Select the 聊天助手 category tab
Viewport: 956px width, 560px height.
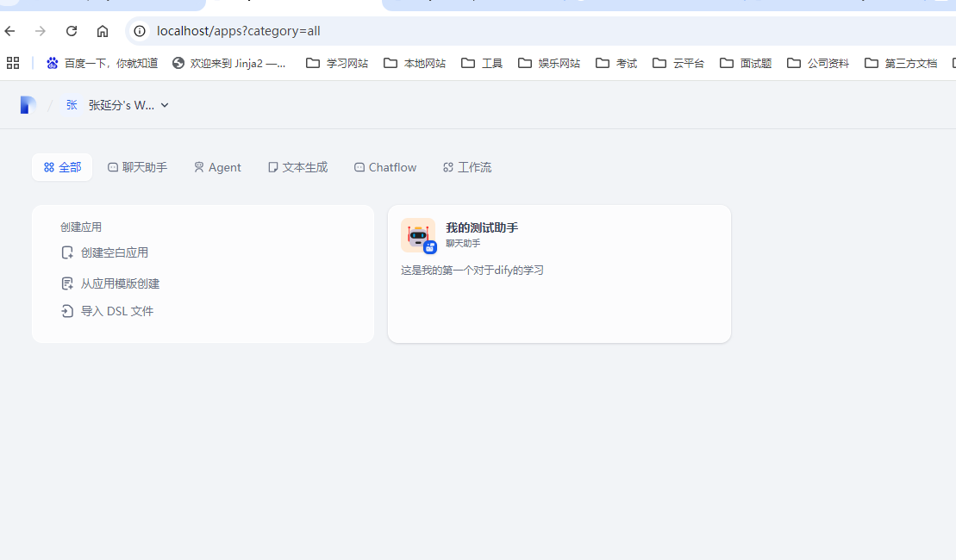coord(137,167)
